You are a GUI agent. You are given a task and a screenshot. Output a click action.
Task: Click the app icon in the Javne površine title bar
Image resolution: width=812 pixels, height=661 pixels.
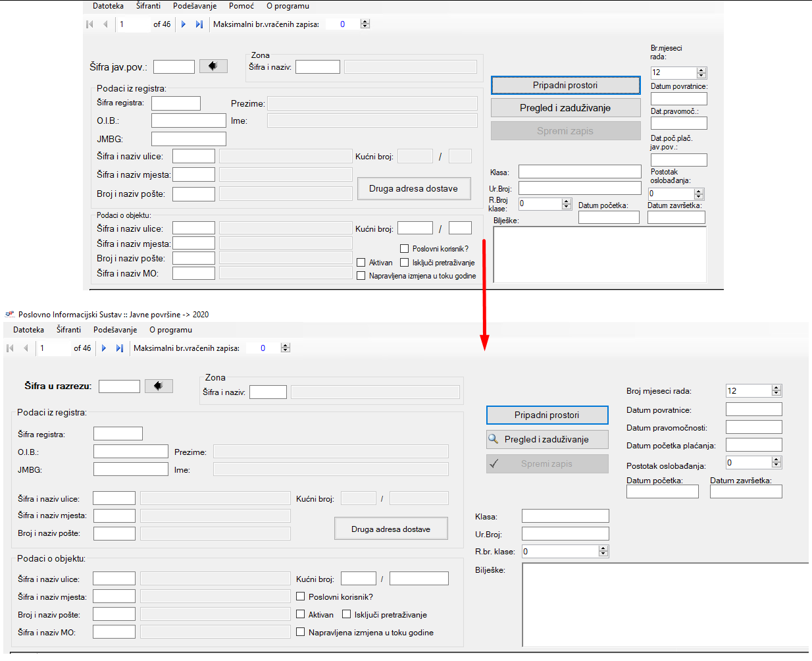pyautogui.click(x=10, y=315)
